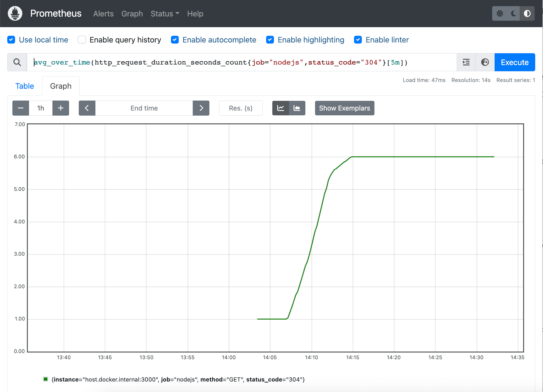Select the browser-preferred theme contrast icon
Viewport: 543px width, 392px height.
tap(527, 13)
